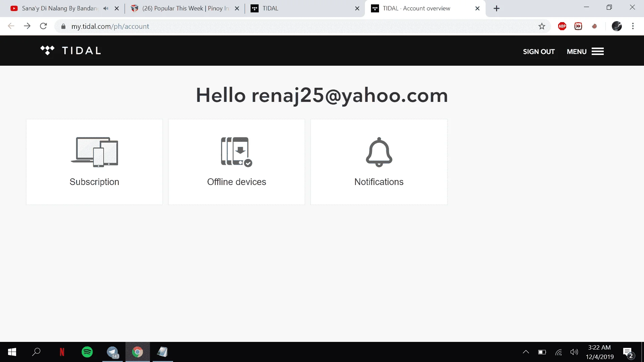Click the Chrome taskbar icon
Screen dimensions: 644x362
point(138,352)
